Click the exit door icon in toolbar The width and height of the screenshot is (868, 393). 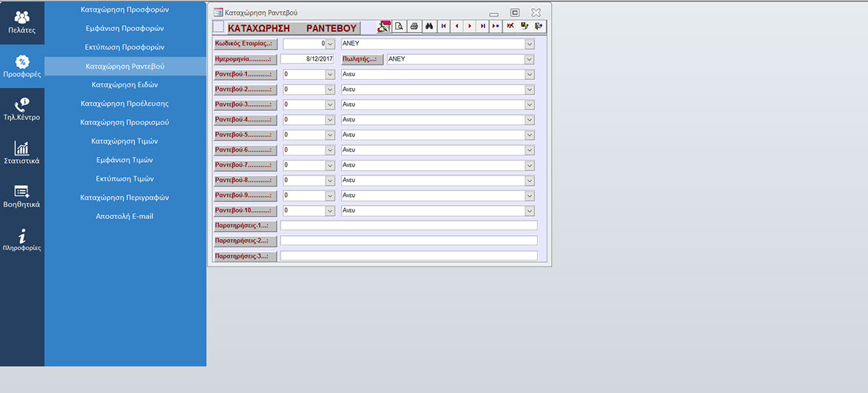pos(539,26)
